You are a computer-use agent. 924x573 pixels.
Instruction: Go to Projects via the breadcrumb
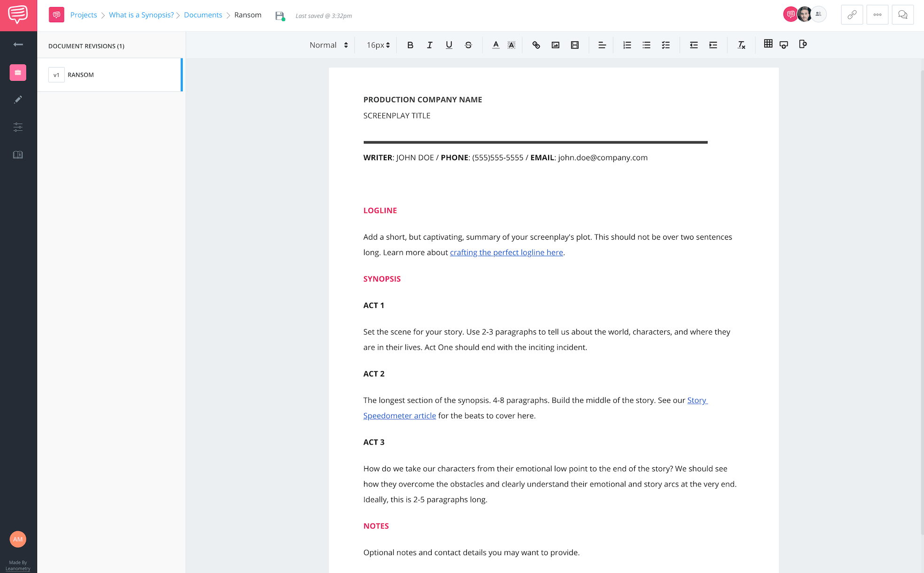[84, 15]
